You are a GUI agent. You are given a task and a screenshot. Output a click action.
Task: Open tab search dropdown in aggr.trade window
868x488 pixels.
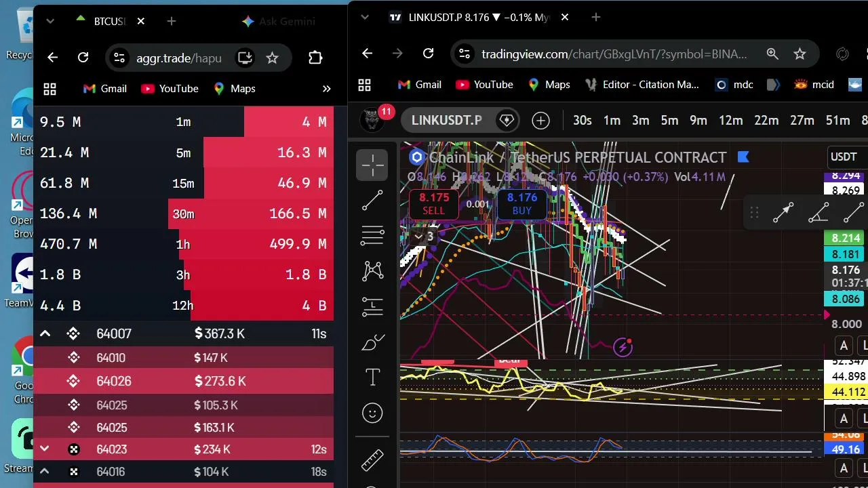tap(50, 21)
